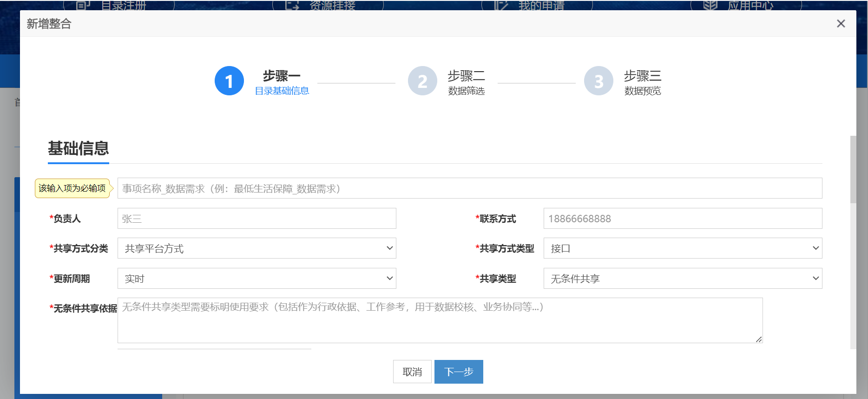Click the 该输入项为必输项 tooltip

coord(72,188)
